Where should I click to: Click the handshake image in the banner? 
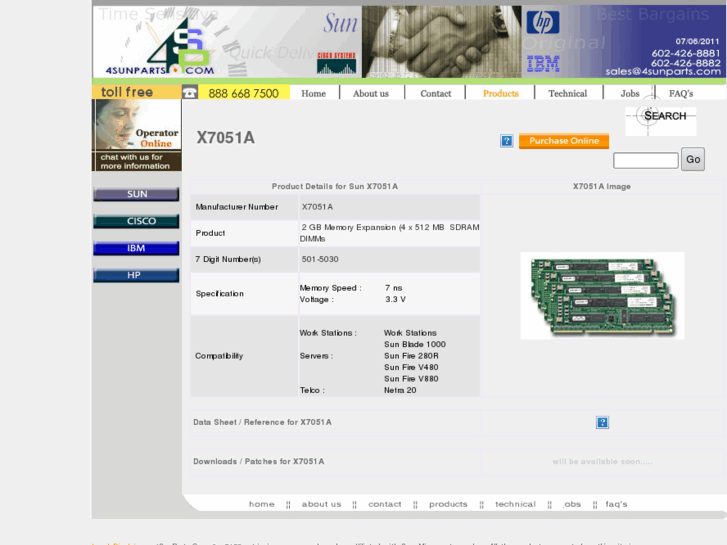(441, 42)
